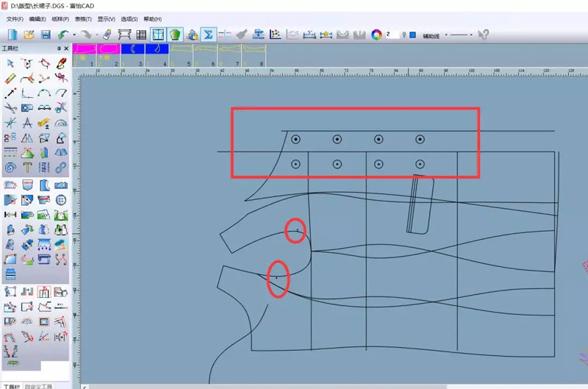Viewport: 588px width, 389px height.
Task: Toggle the pattern window display button
Action: [158, 35]
